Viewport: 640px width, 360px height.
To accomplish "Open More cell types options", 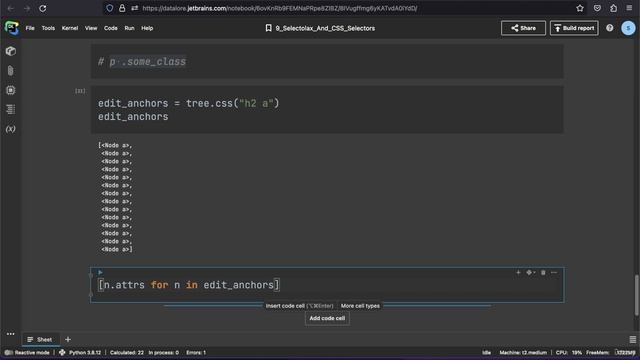I will (360, 306).
